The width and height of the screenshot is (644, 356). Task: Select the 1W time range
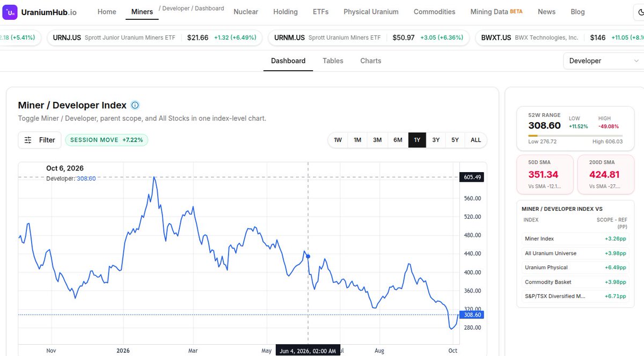point(338,140)
